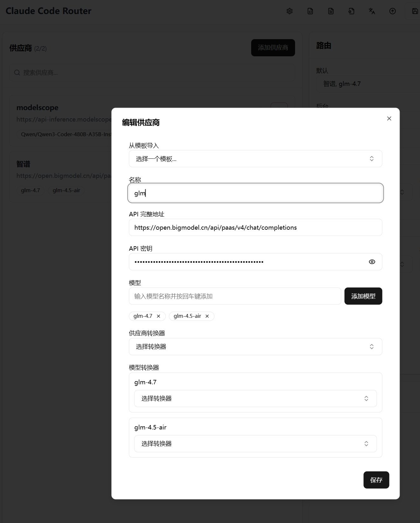This screenshot has width=420, height=523.
Task: Click the 路由 routing panel heading
Action: 324,46
